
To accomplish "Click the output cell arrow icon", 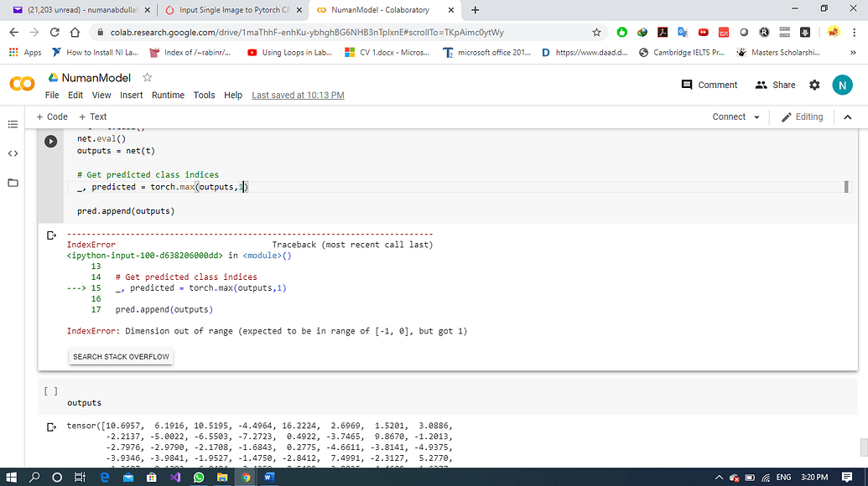I will [51, 235].
